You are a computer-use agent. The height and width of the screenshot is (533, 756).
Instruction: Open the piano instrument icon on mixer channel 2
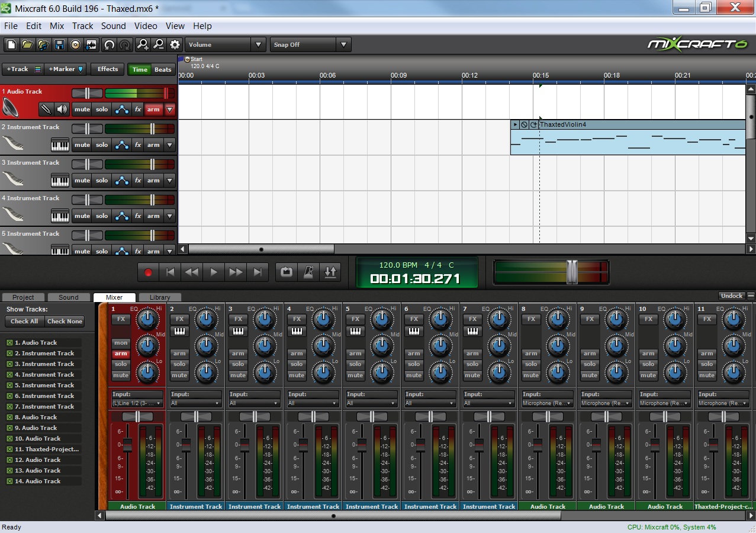tap(179, 332)
